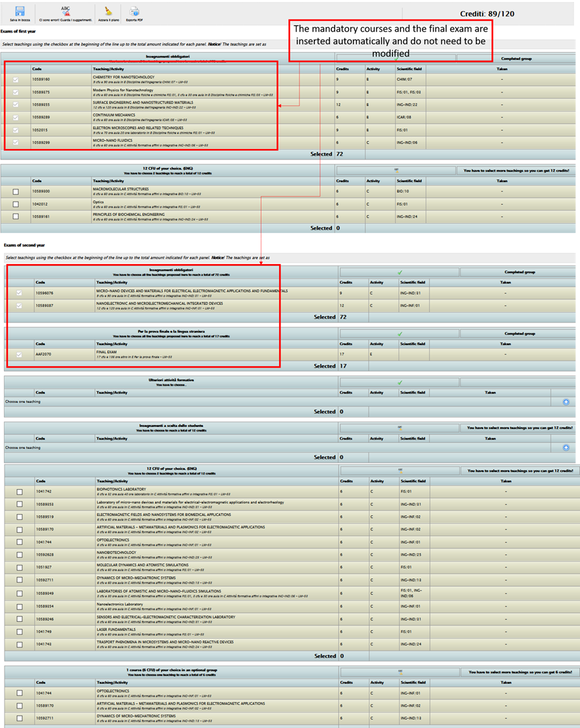Image resolution: width=580 pixels, height=728 pixels.
Task: Click OPTOELECTRONICS title in second-year 12 CFU group
Action: point(113,540)
